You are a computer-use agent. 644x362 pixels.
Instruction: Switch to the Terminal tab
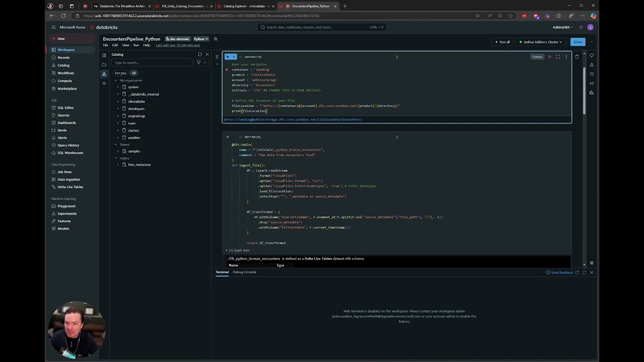point(222,272)
